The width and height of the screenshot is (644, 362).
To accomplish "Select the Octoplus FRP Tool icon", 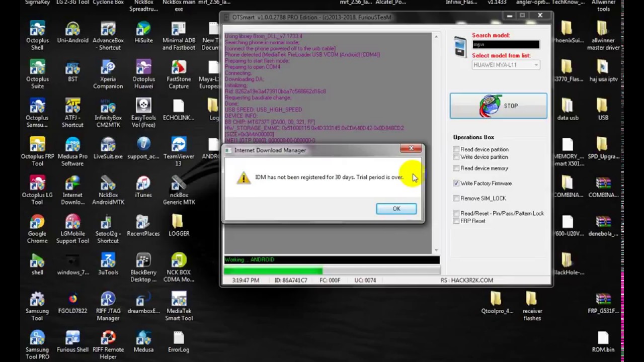I will coord(37,151).
